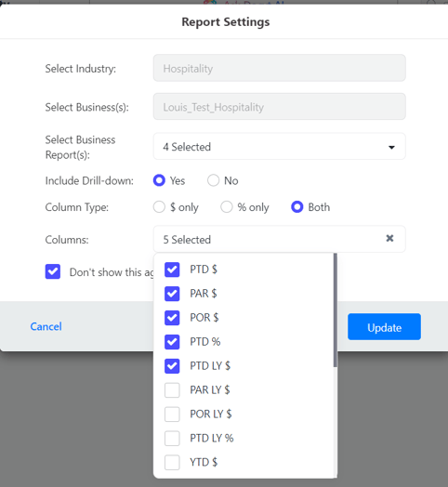
Task: Enable the PTD LY % column checkbox
Action: (x=172, y=439)
